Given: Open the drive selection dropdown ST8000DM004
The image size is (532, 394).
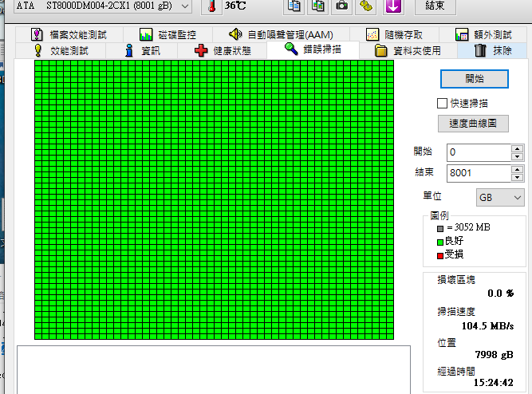Looking at the screenshot, I should click(x=102, y=6).
